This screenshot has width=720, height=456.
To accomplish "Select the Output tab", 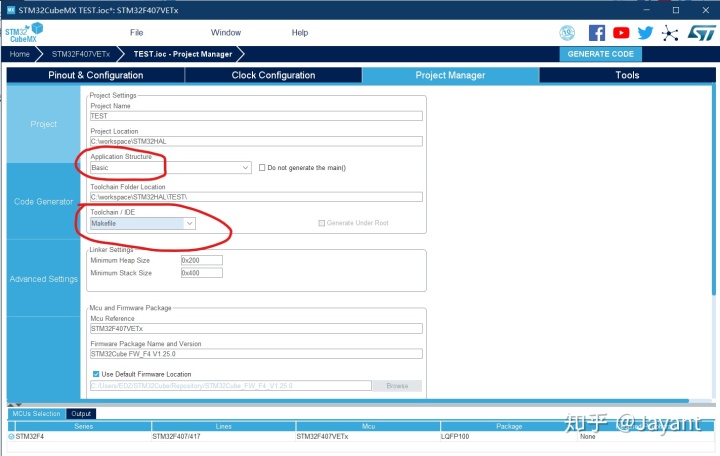I will (x=81, y=414).
